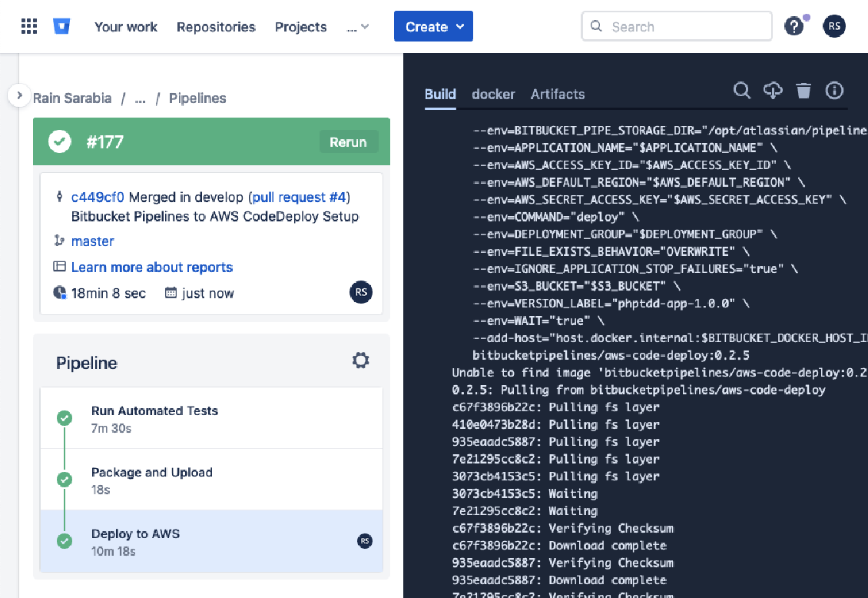Click the Package and Upload status checkmark

coord(65,480)
